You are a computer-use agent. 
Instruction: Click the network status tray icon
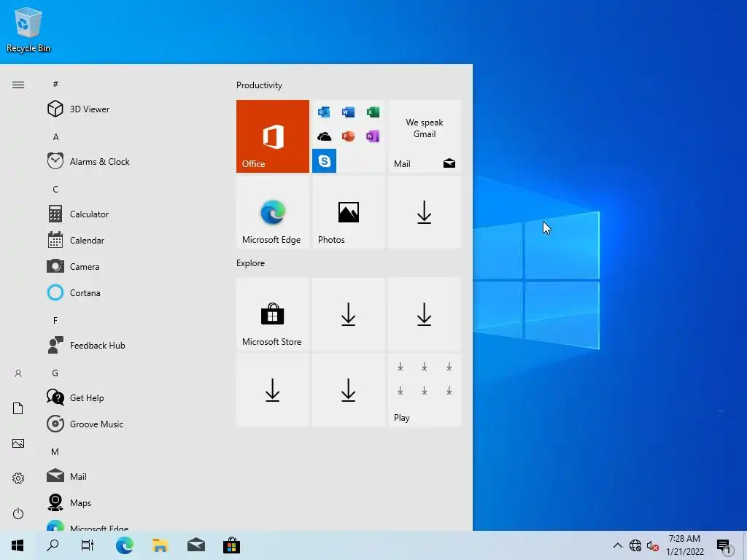point(635,545)
